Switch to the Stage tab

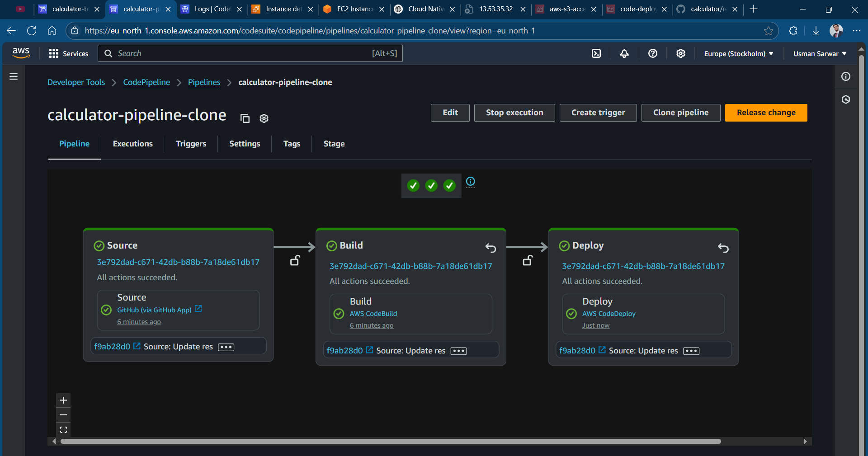334,144
